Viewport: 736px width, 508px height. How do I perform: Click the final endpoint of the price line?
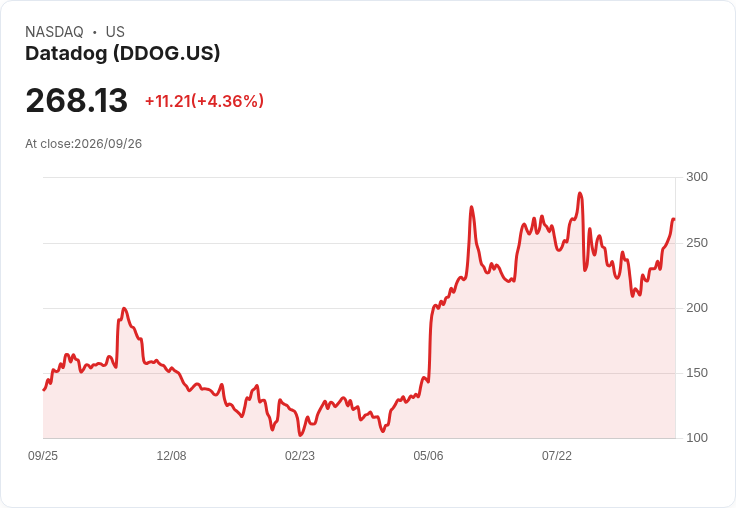674,219
